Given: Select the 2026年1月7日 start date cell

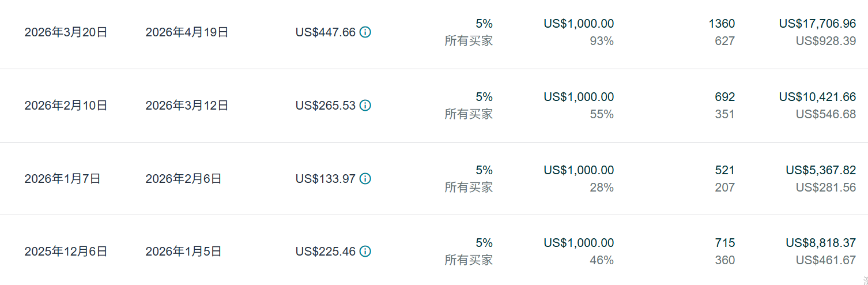Looking at the screenshot, I should click(x=62, y=179).
